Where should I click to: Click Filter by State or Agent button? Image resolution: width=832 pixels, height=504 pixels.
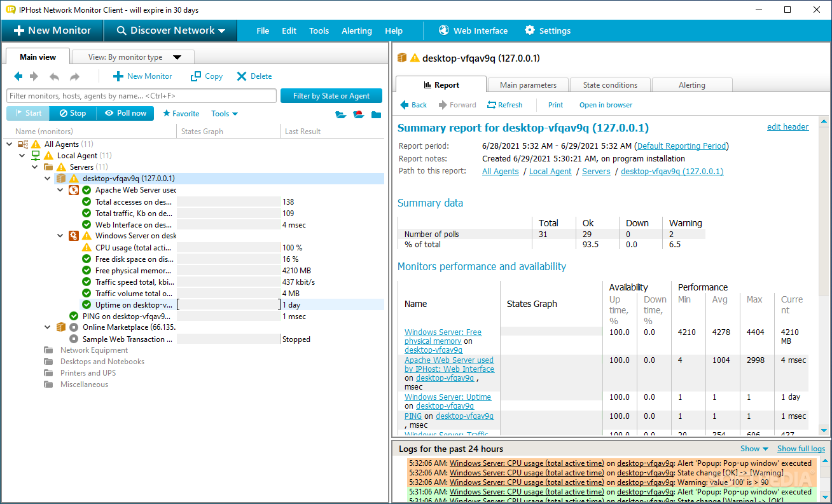[x=331, y=96]
